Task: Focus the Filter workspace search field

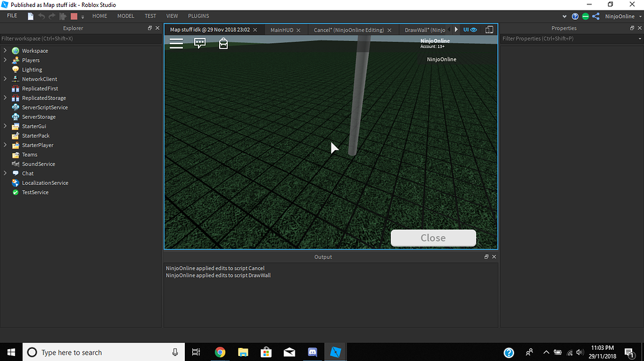Action: tap(81, 38)
